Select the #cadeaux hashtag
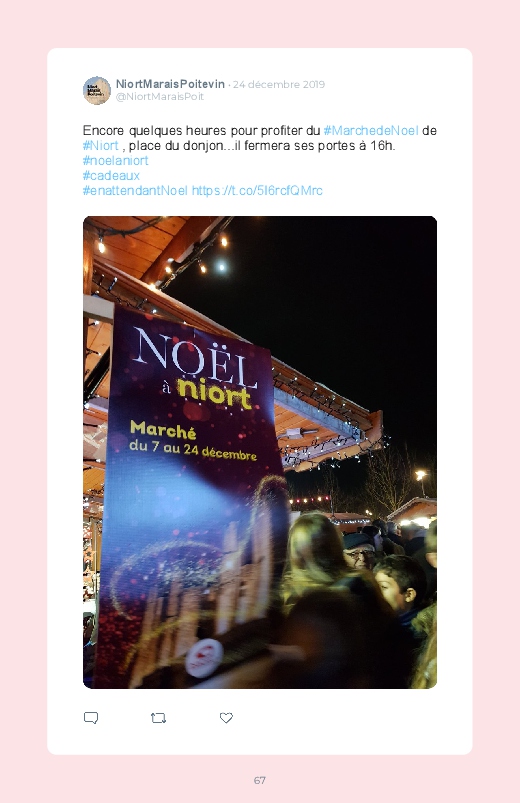The width and height of the screenshot is (520, 803). tap(111, 175)
